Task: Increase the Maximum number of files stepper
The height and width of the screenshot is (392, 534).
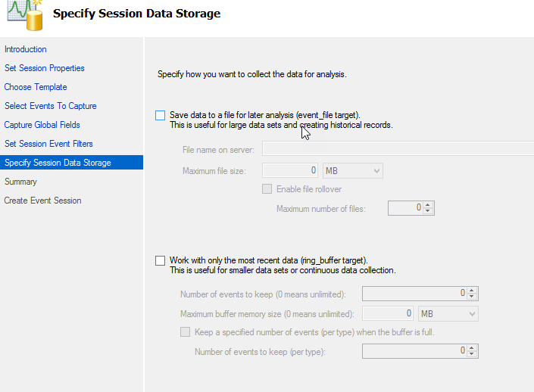Action: pos(429,204)
